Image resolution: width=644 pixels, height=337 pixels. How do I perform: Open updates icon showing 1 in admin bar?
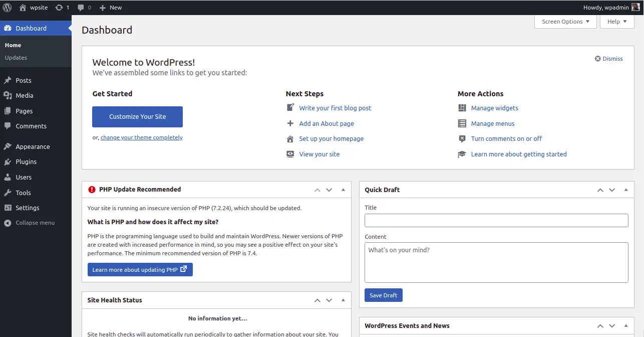pos(59,8)
